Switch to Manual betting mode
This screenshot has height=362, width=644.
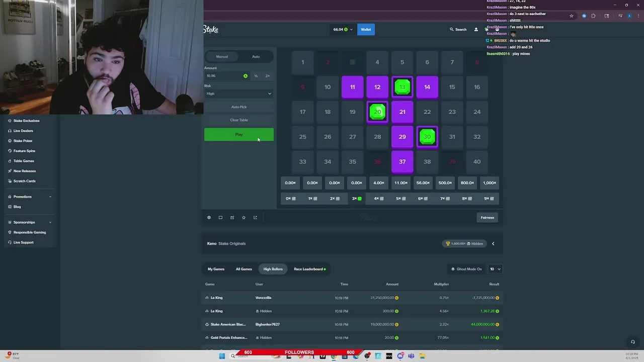(222, 57)
